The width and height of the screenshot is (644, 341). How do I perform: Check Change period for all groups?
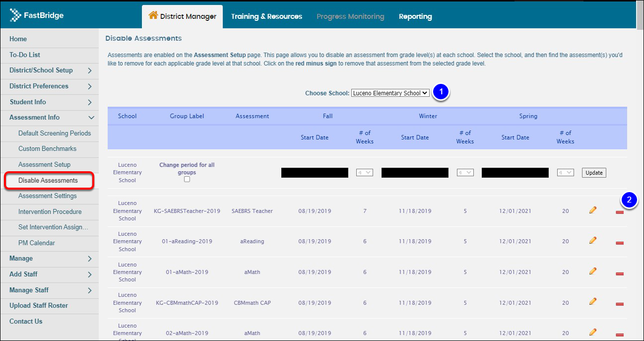click(187, 180)
